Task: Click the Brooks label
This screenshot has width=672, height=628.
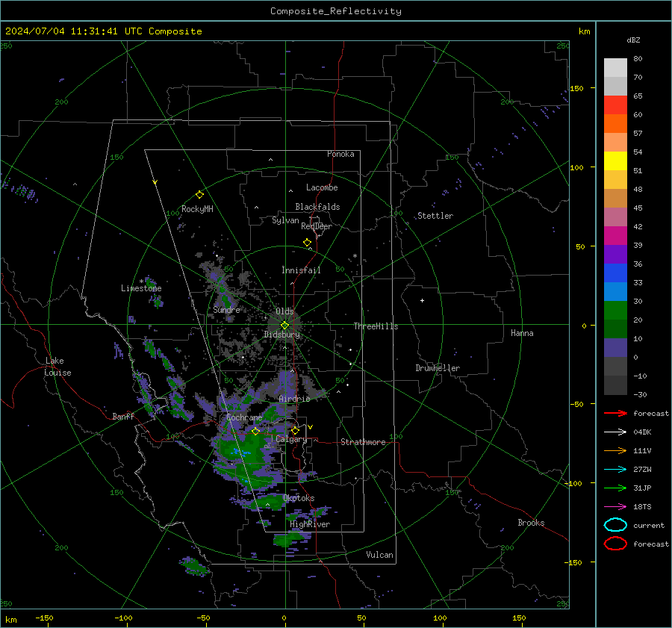Action: coord(531,523)
